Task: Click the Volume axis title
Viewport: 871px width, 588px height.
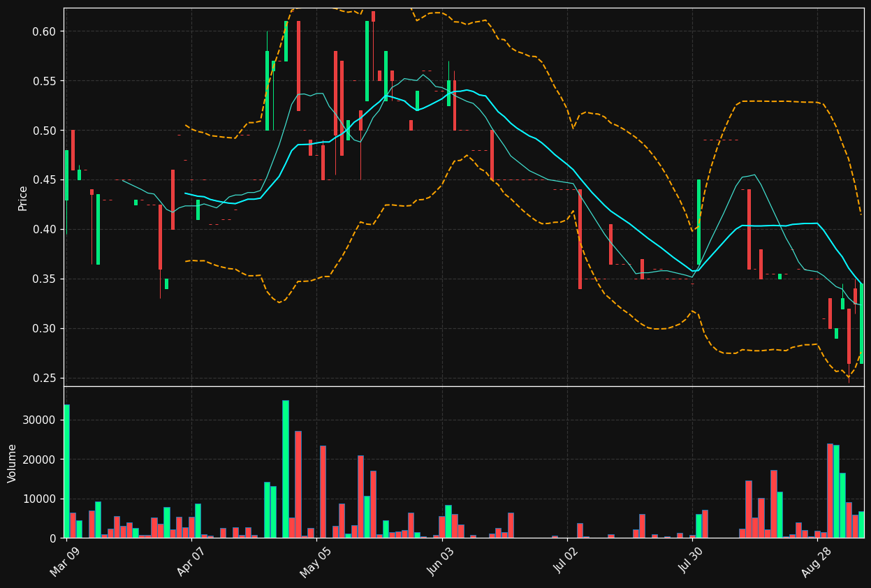Action: [13, 463]
